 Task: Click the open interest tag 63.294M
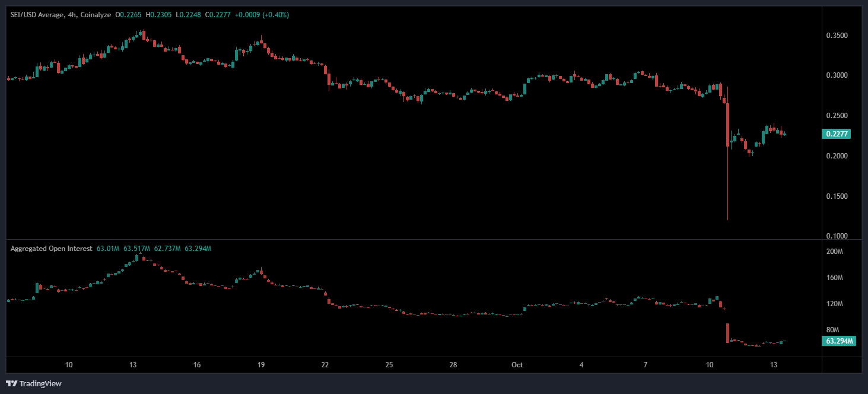click(839, 341)
